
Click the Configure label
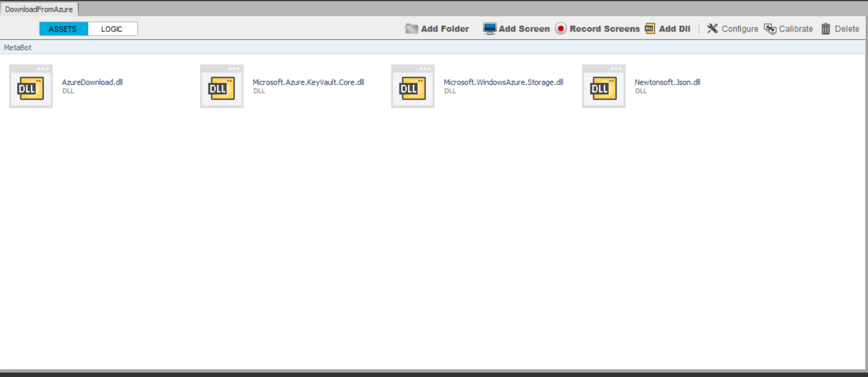740,29
